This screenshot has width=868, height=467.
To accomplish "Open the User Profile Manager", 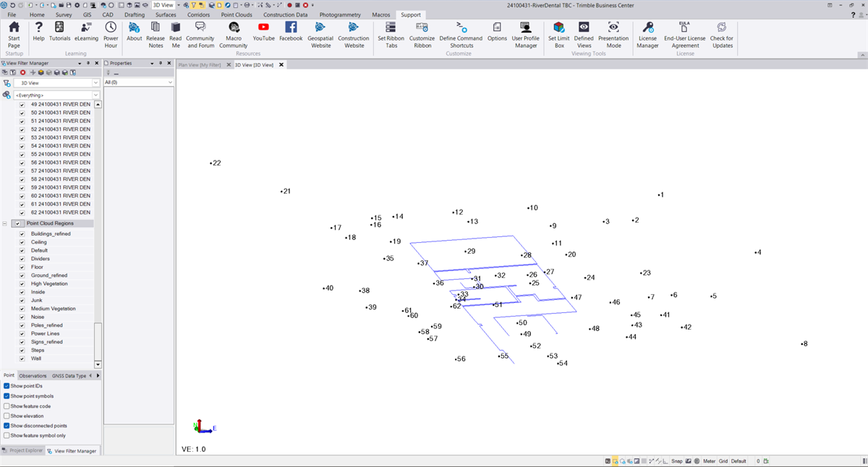I will [x=526, y=35].
